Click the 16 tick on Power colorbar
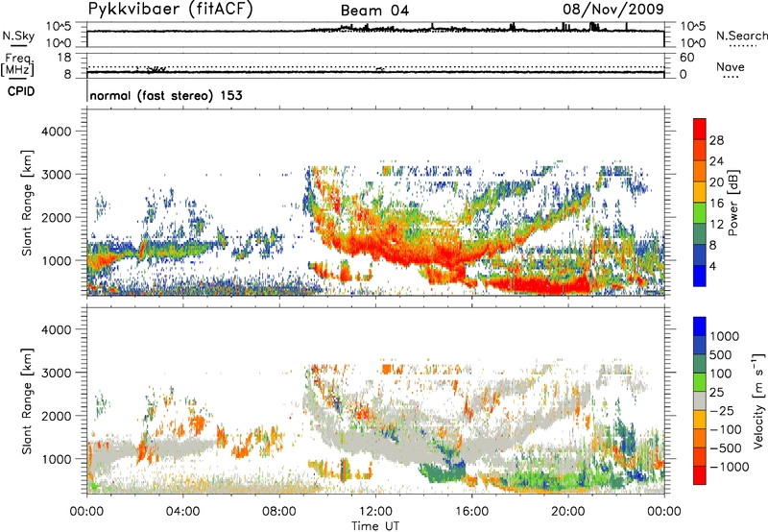768x532 pixels. [716, 204]
